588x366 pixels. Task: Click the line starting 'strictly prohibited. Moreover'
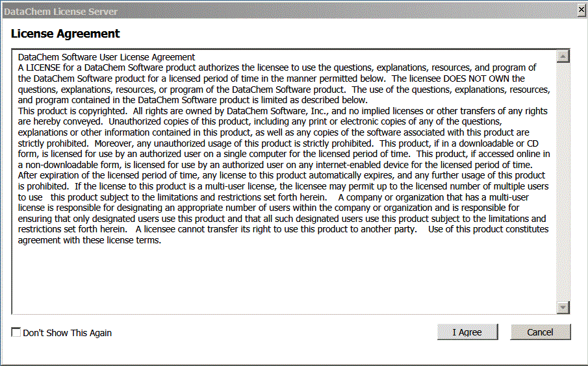point(278,143)
